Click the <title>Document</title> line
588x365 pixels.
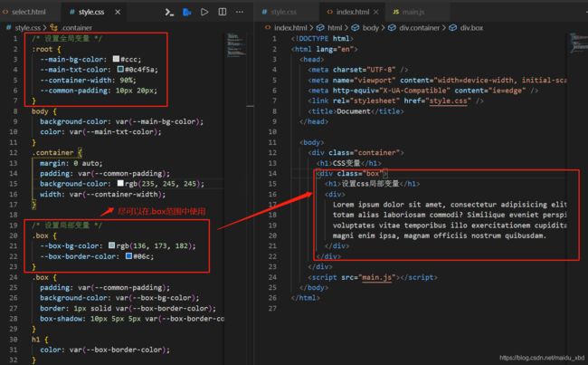(x=356, y=111)
